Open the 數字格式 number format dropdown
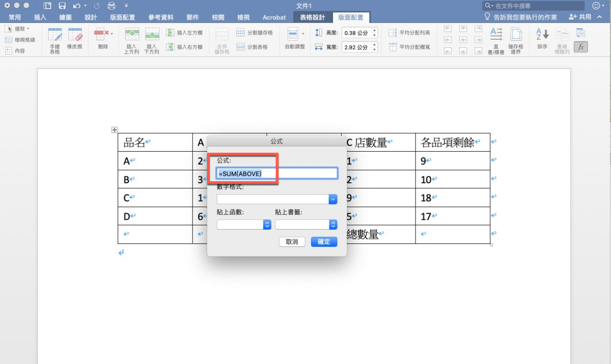Screen dimensions: 611x364 point(333,200)
